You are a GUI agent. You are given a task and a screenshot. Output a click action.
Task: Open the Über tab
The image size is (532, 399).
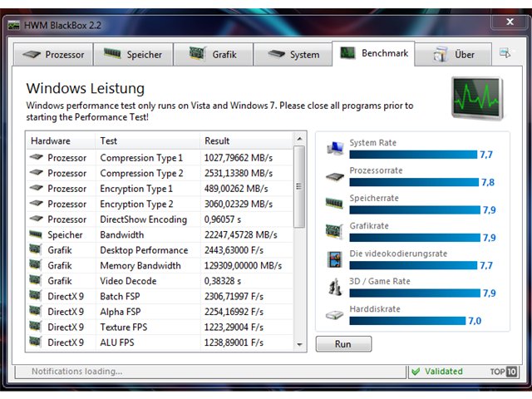[x=453, y=54]
